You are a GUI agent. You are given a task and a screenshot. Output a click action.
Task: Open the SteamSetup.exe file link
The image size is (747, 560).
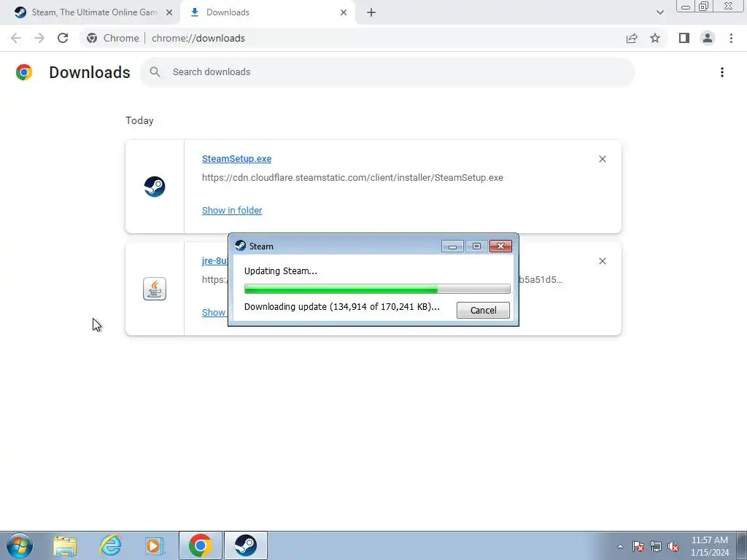tap(236, 158)
